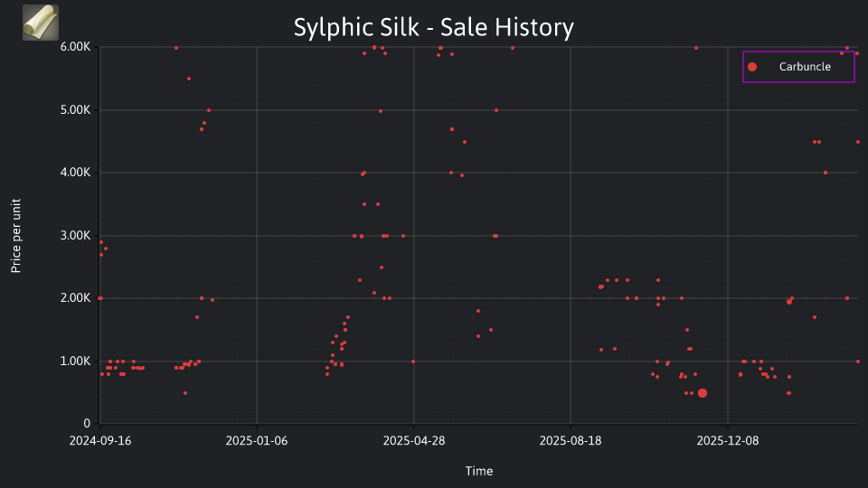The width and height of the screenshot is (868, 488).
Task: Click the large highlighted sale point
Action: pyautogui.click(x=703, y=393)
